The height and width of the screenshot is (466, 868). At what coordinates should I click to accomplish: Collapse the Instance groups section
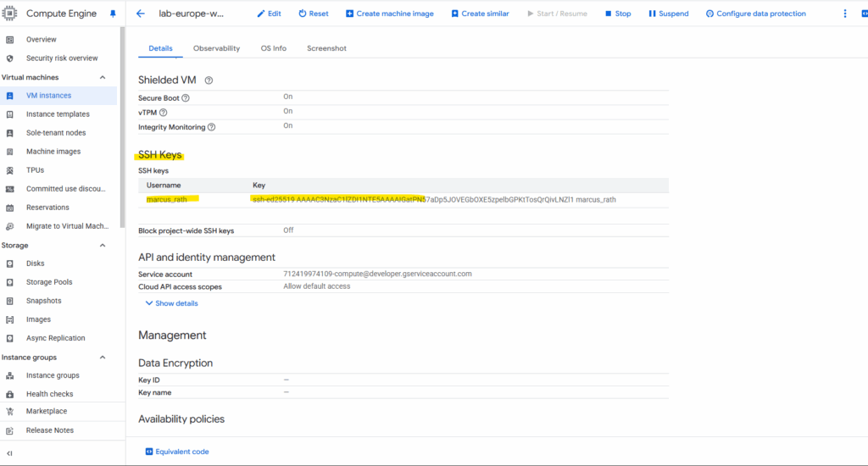pyautogui.click(x=103, y=358)
